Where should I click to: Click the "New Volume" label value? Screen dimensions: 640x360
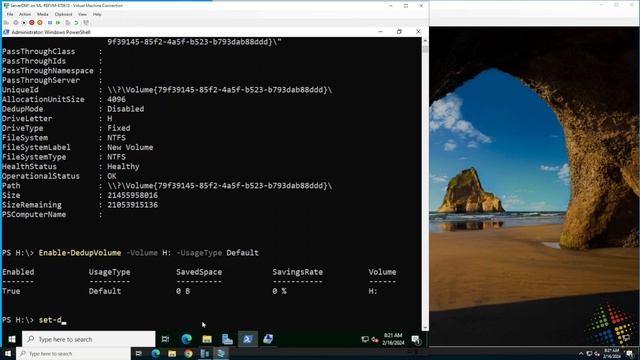tap(130, 147)
